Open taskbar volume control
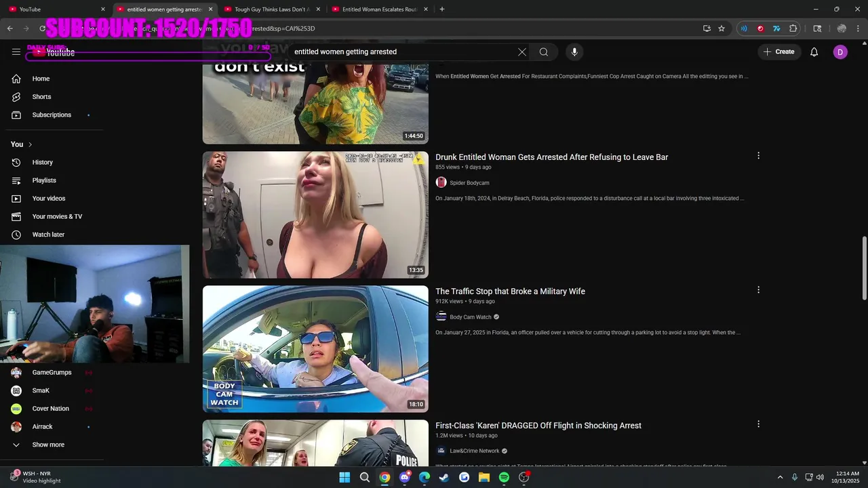 click(821, 477)
